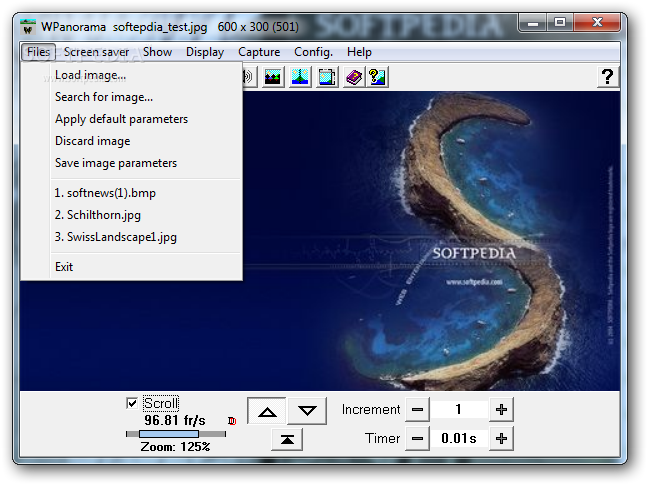Click the sound toolbar icon
The image size is (648, 485).
[249, 77]
